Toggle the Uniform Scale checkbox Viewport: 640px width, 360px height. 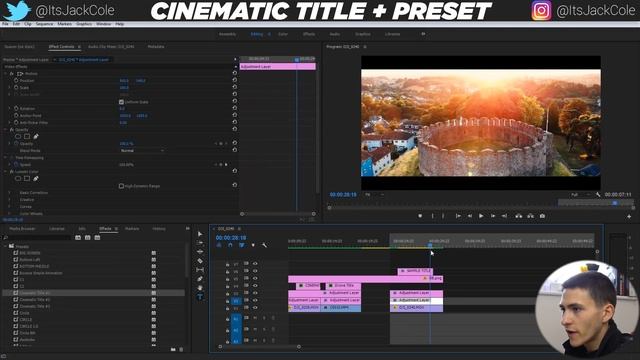(x=121, y=102)
